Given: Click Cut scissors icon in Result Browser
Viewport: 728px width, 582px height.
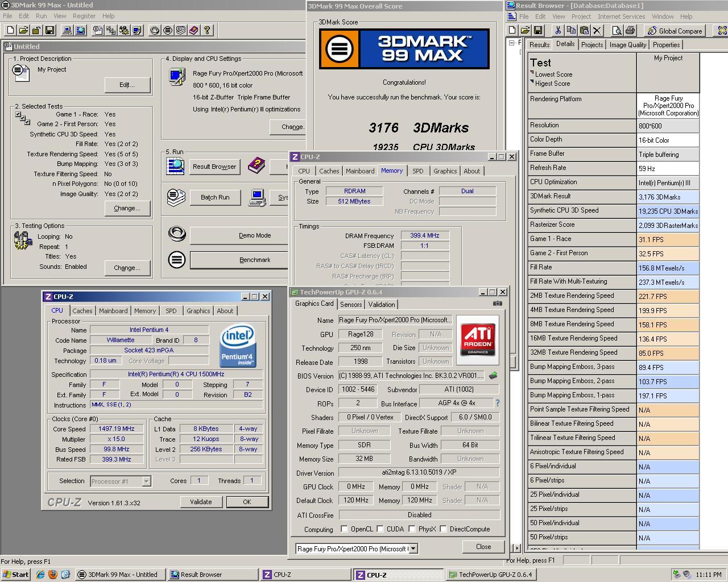Looking at the screenshot, I should click(558, 30).
